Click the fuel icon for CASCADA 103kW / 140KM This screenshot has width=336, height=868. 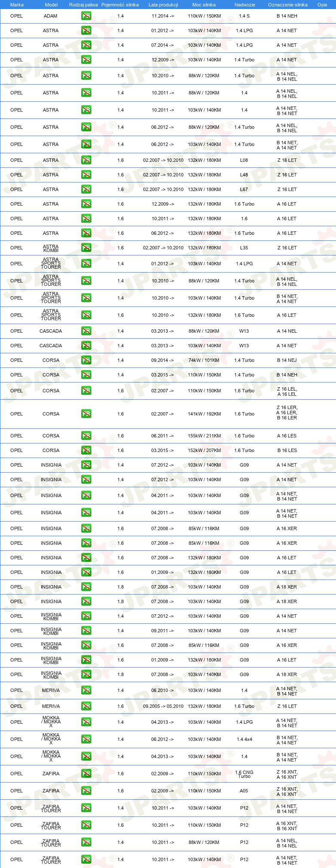[86, 346]
